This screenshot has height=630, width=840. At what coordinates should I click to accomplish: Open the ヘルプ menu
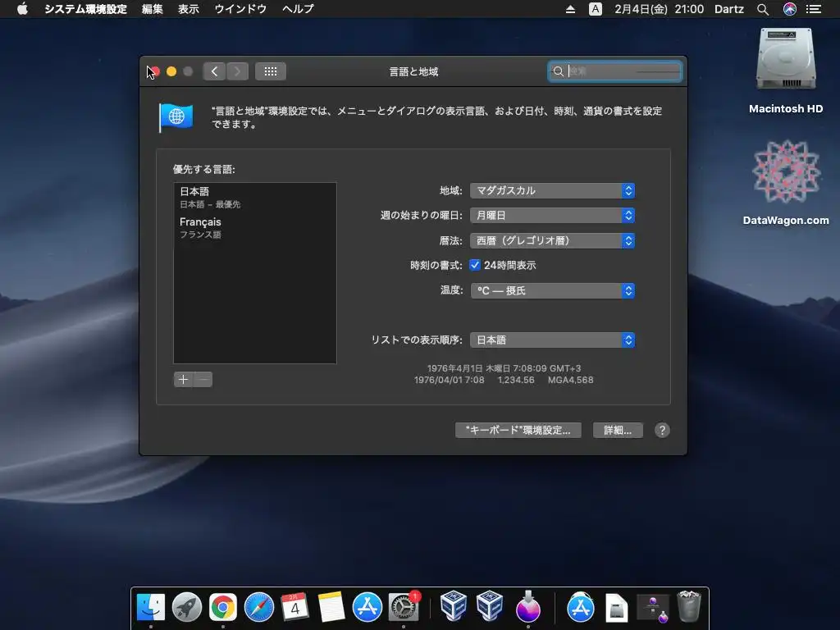298,9
